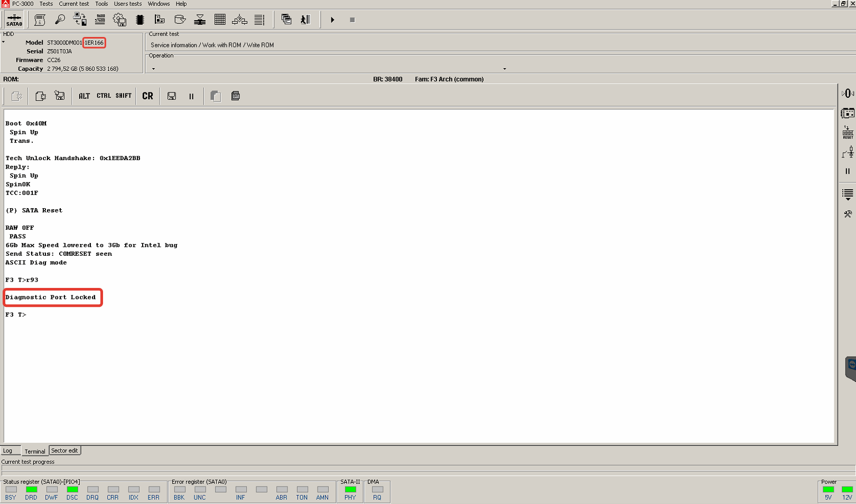This screenshot has width=856, height=504.
Task: Click the keyboard icon in terminal toolbar
Action: coord(236,96)
